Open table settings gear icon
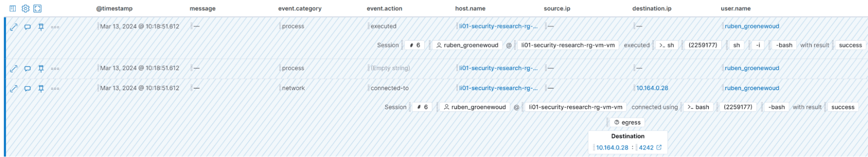Viewport: 868px width, 157px height. [26, 8]
